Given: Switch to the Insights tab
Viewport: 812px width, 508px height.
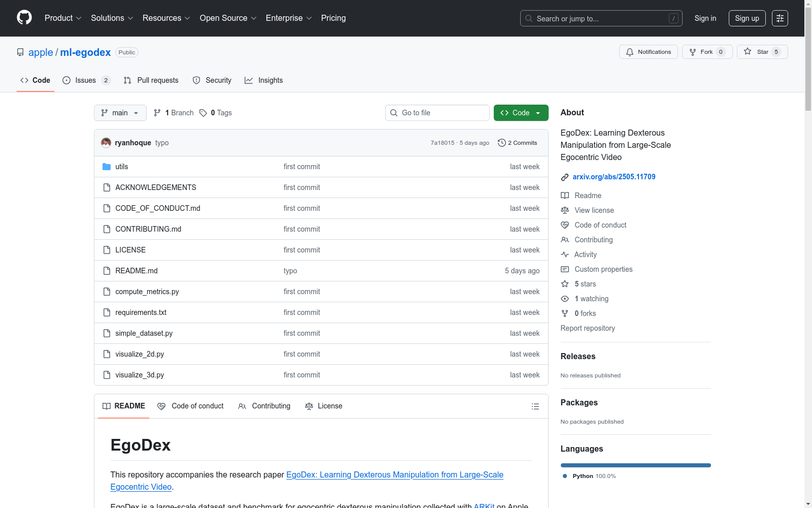Looking at the screenshot, I should [x=264, y=80].
